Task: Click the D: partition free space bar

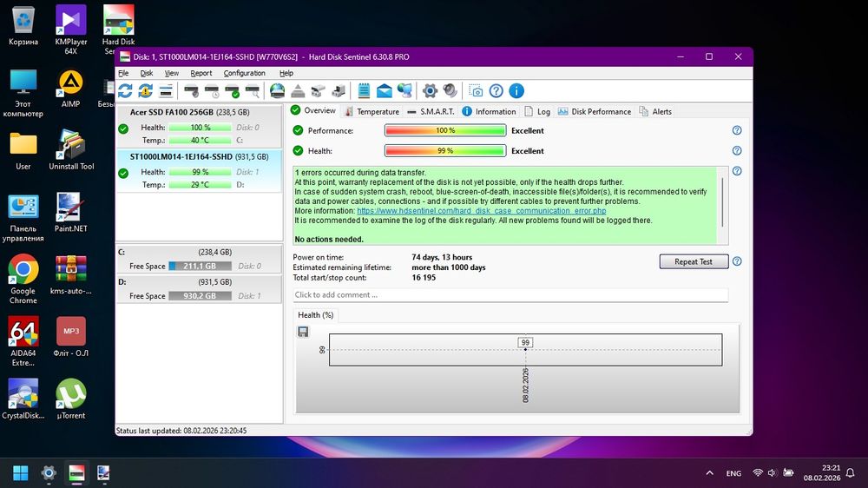Action: [x=200, y=296]
